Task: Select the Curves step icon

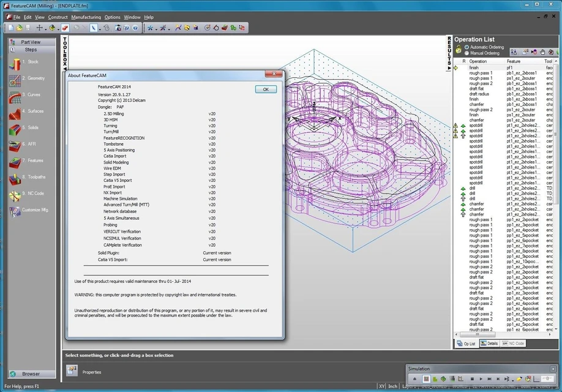Action: pos(15,97)
